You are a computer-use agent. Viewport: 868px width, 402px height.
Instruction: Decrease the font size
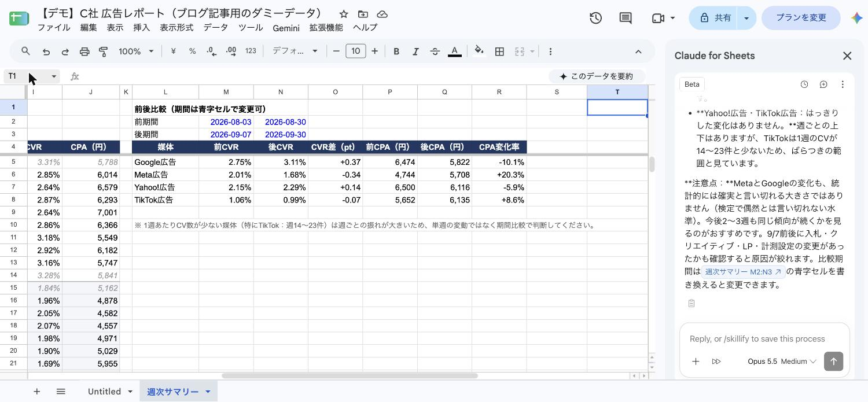336,51
